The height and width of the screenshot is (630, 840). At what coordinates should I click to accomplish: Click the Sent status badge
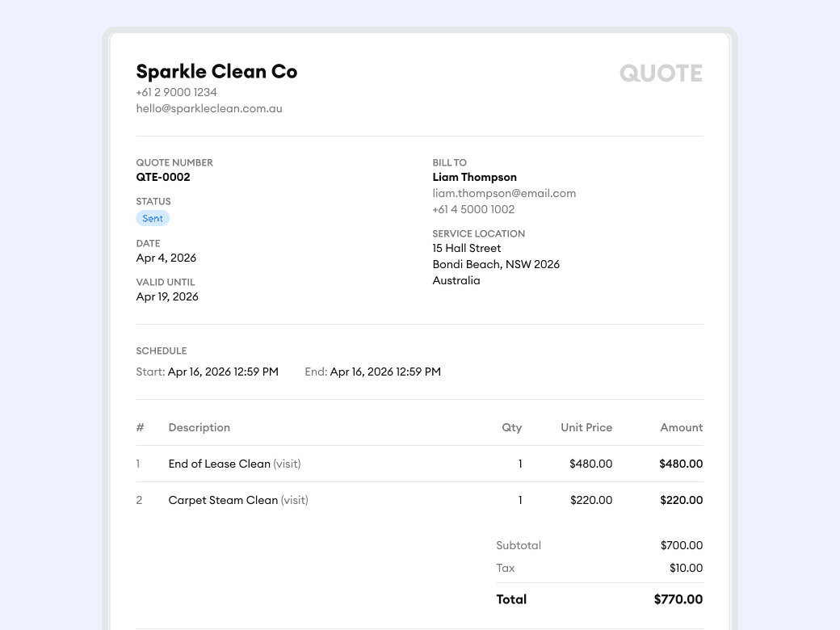click(x=153, y=218)
